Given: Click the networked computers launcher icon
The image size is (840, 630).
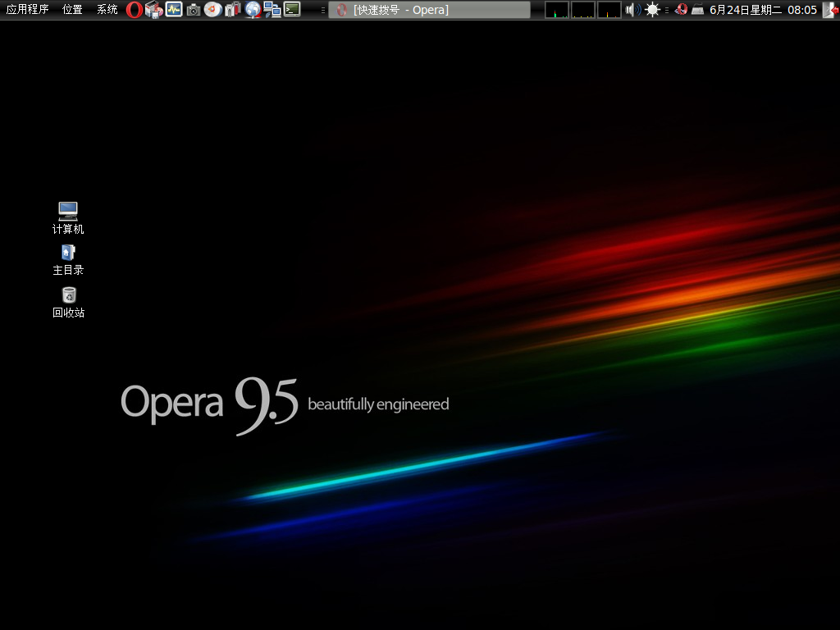Looking at the screenshot, I should [272, 10].
